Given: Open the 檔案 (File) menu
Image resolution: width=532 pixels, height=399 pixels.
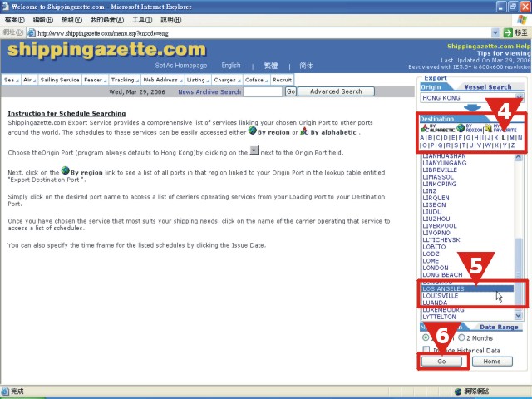Looking at the screenshot, I should pos(15,20).
